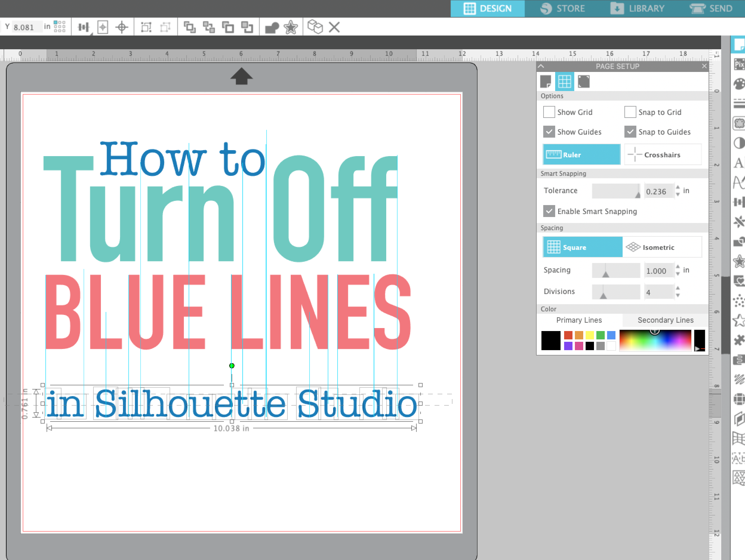
Task: Click the crosshair center alignment icon
Action: click(x=121, y=27)
